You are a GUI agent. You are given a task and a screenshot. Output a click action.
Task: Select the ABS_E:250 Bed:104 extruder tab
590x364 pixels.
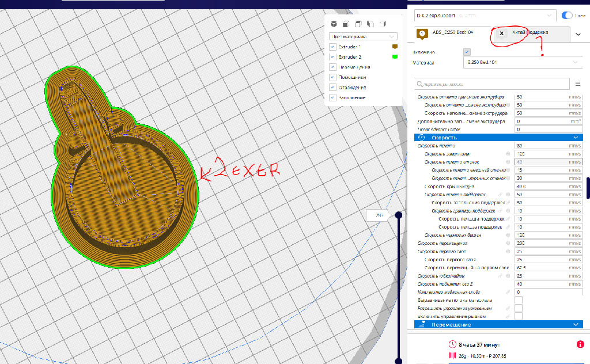(x=452, y=33)
